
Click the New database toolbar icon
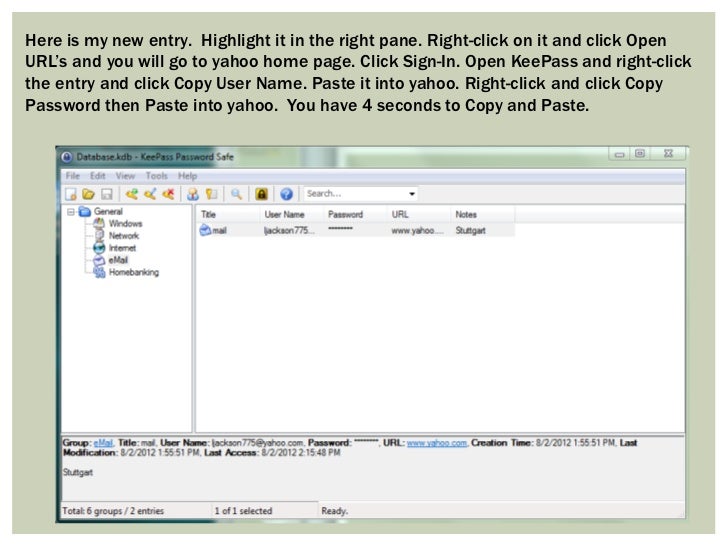71,194
